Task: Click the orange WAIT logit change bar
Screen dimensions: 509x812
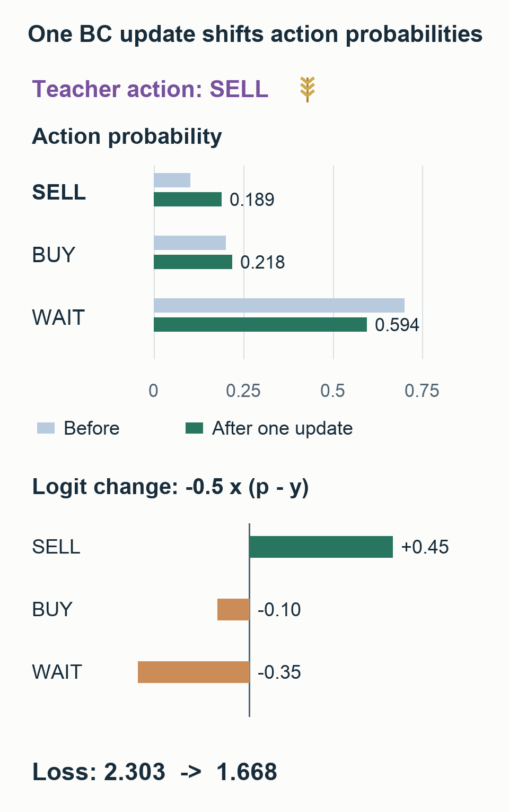Action: 194,672
